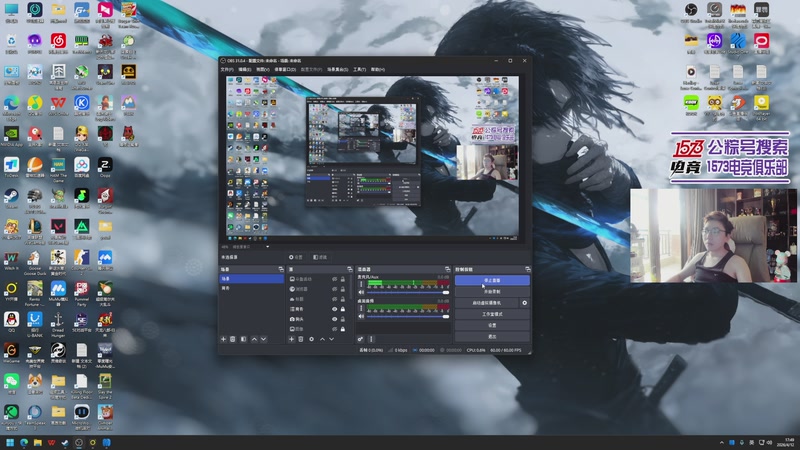
Task: Open Valorant desktop icon
Action: coord(58,228)
